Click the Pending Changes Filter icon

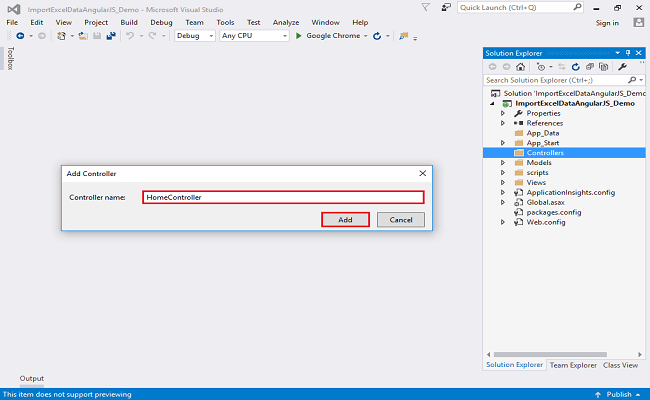click(x=541, y=67)
